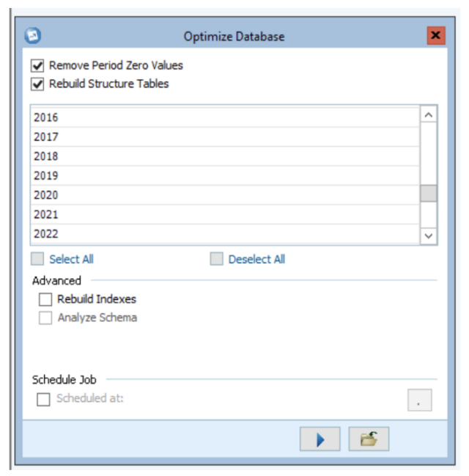Click the year list scroll up arrow
469x476 pixels.
429,114
